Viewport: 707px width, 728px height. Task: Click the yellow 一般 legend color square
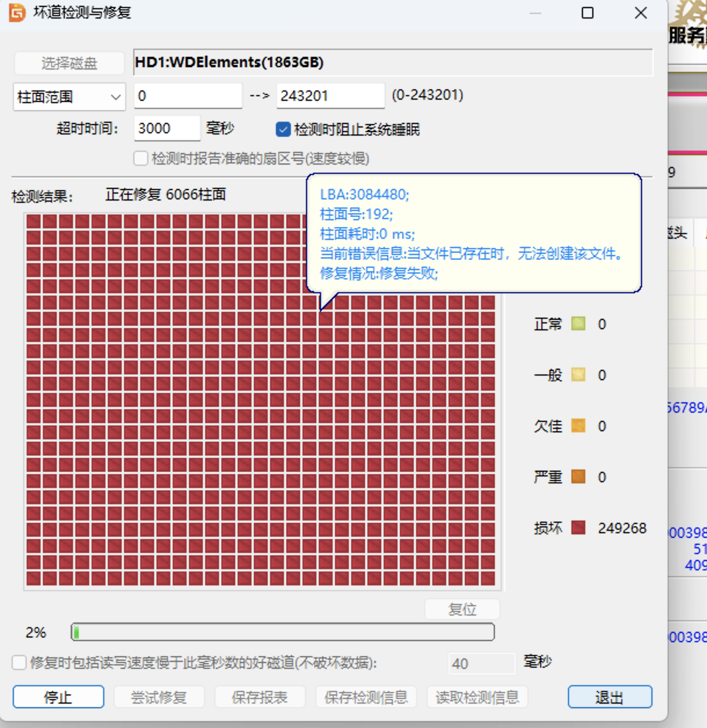coord(578,374)
